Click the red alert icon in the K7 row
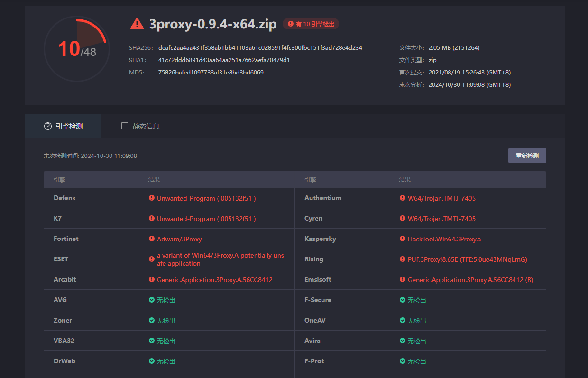Viewport: 588px width, 378px height. click(x=152, y=218)
